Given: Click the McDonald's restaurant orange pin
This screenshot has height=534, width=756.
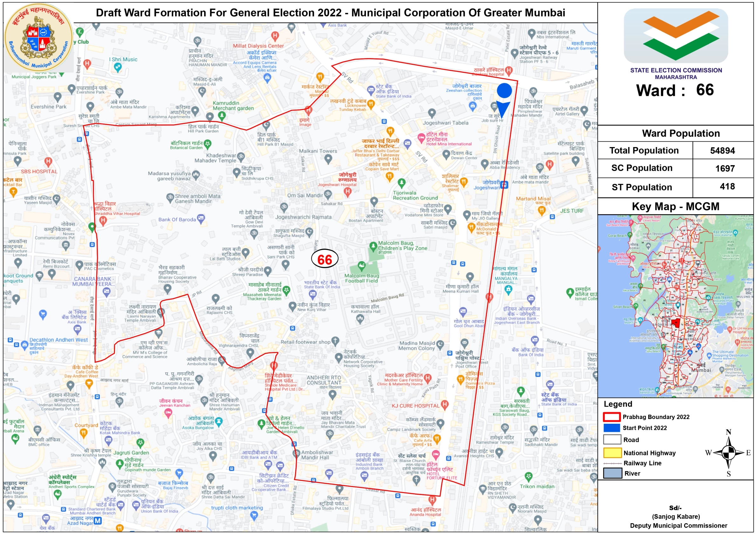Looking at the screenshot, I should pyautogui.click(x=471, y=227).
